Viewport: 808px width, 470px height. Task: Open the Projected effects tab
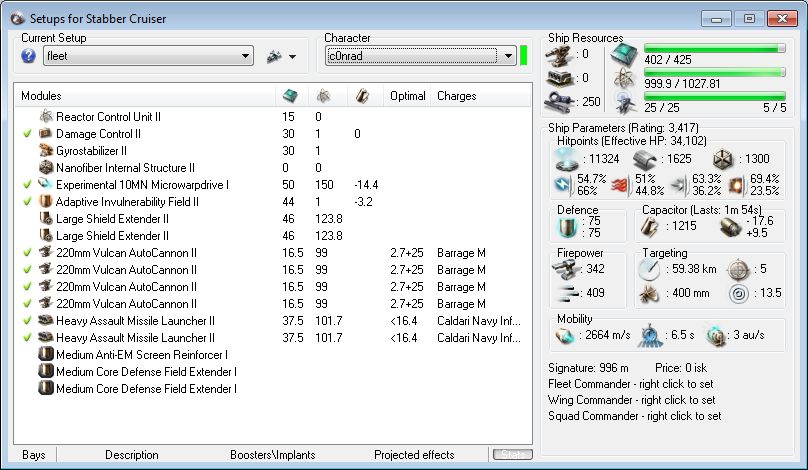click(414, 455)
